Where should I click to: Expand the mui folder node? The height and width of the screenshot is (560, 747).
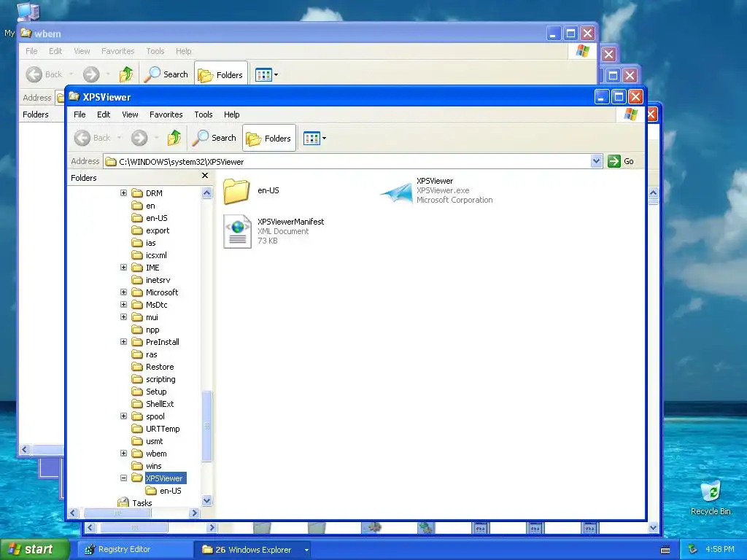(123, 316)
